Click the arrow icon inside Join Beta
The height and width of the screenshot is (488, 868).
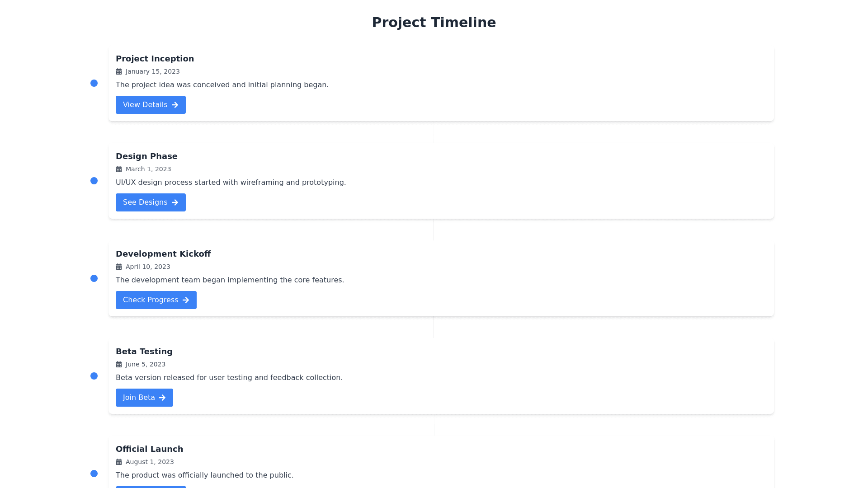[x=163, y=397]
